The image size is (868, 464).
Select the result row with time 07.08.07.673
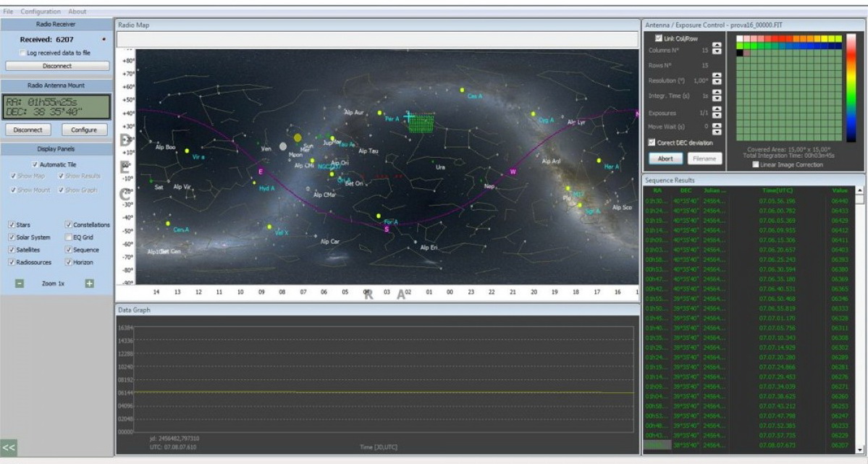[751, 445]
